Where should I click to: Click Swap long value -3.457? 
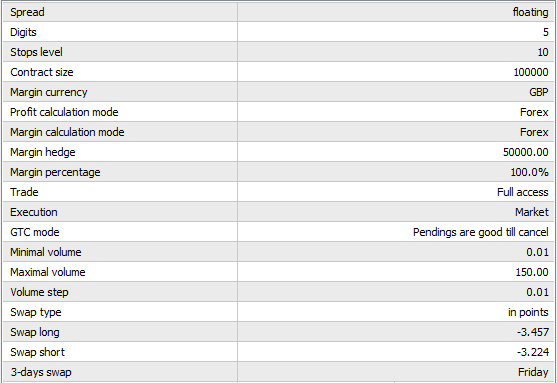click(x=532, y=332)
